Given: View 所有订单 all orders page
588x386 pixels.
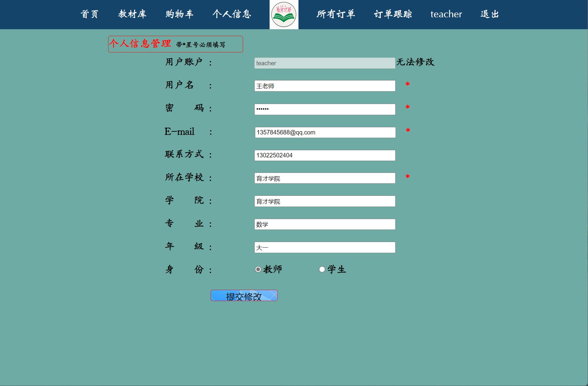Looking at the screenshot, I should tap(336, 14).
